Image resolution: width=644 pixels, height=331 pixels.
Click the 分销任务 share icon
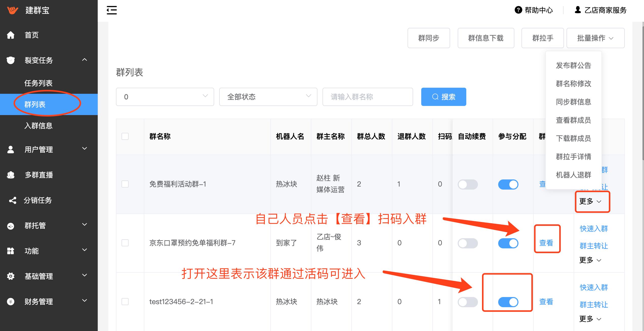tap(12, 200)
